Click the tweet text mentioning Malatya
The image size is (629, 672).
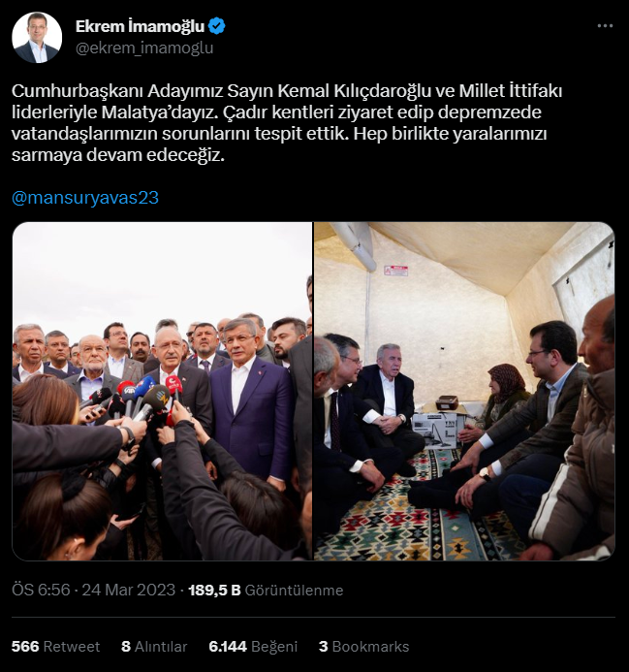coord(287,122)
